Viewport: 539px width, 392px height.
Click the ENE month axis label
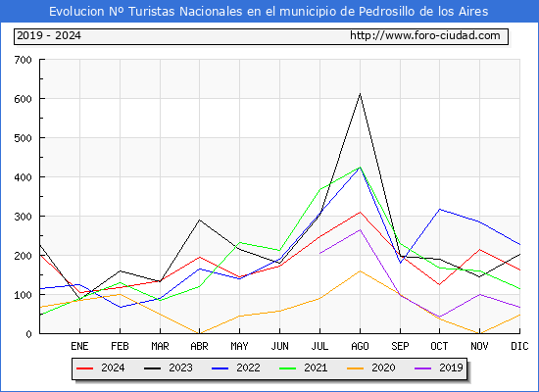[79, 346]
